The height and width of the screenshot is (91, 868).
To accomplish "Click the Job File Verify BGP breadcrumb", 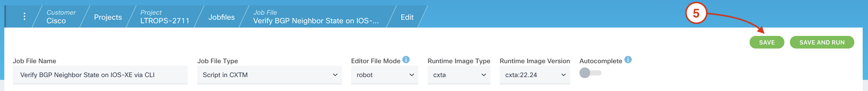I will [x=316, y=16].
